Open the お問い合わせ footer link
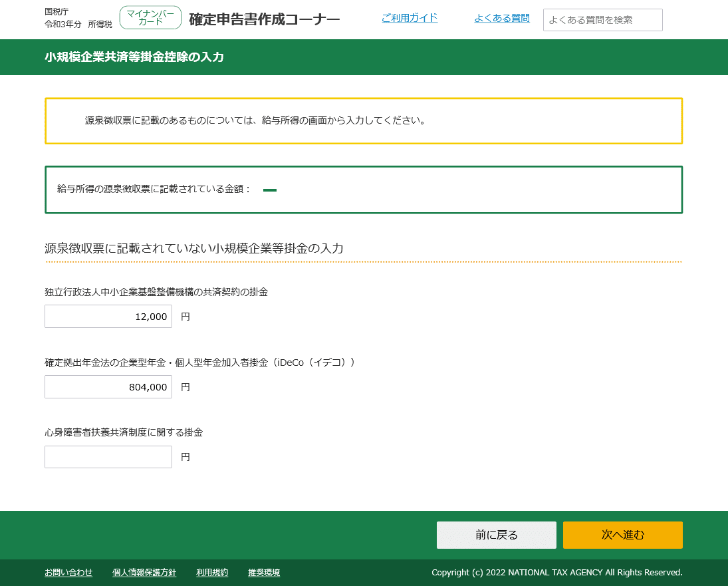Screen dimensions: 728x586 pos(68,572)
